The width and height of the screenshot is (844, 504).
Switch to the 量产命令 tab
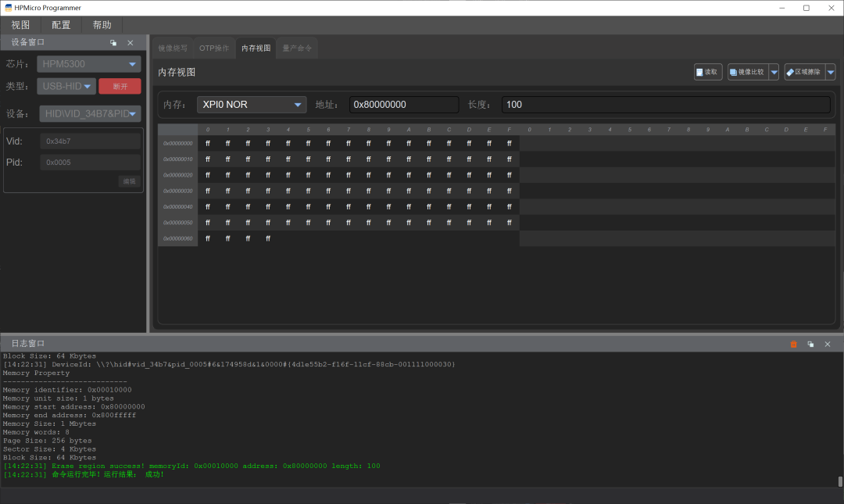[297, 48]
